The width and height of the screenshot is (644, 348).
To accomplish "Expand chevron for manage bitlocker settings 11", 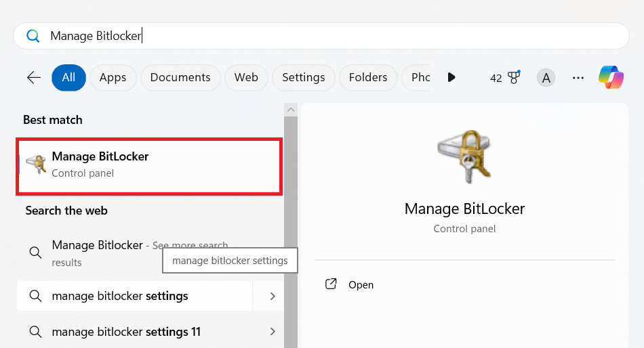I will [273, 332].
